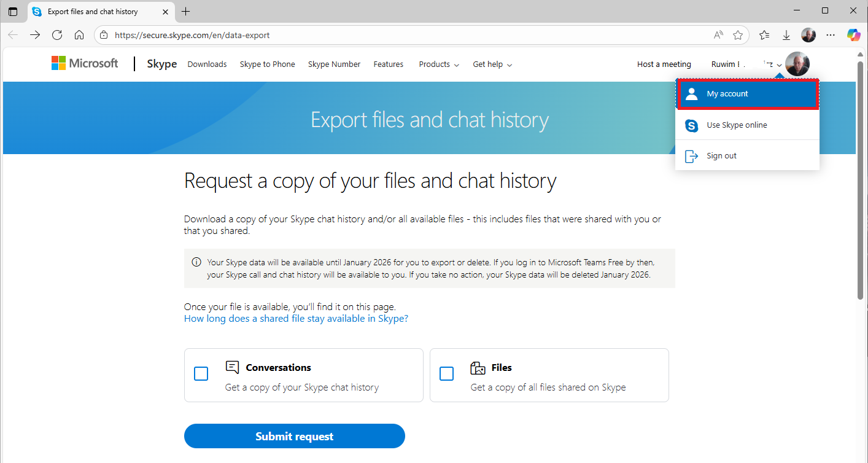This screenshot has height=463, width=868.
Task: Open the Settings and more ellipsis
Action: 831,35
